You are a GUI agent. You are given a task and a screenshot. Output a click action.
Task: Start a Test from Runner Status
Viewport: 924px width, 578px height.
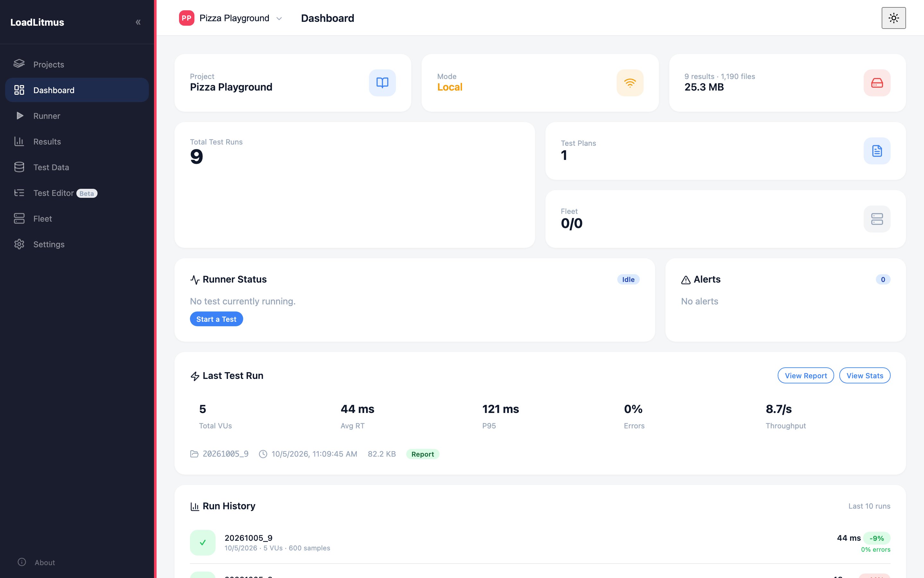pyautogui.click(x=217, y=319)
